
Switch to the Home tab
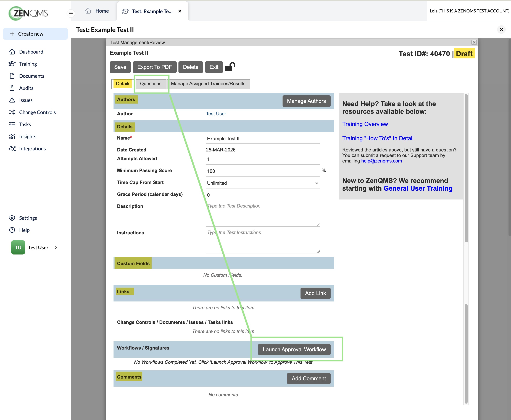coord(97,11)
